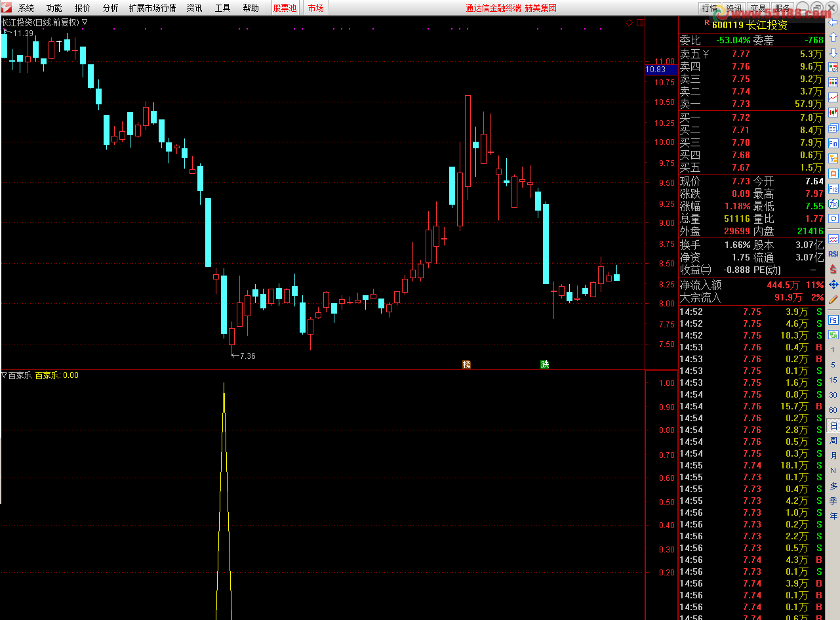Viewport: 840px width, 620px height.
Task: Click the stock name 600119 长江投资
Action: [x=750, y=26]
